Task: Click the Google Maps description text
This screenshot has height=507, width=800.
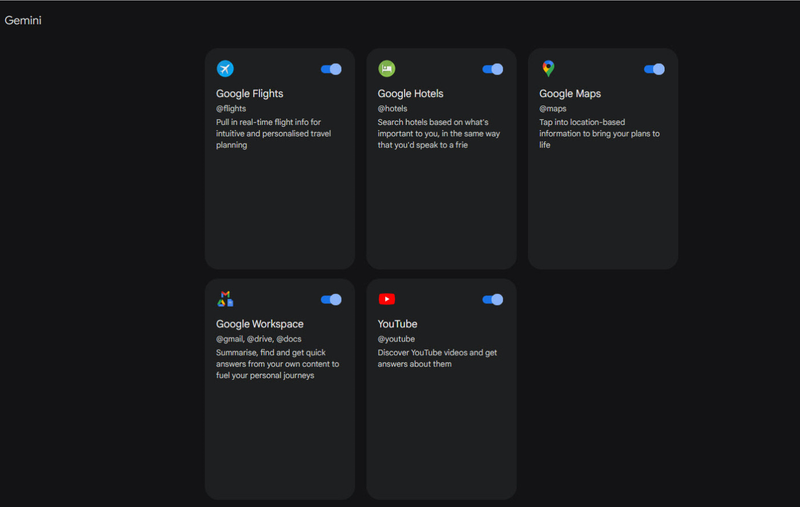Action: tap(599, 133)
